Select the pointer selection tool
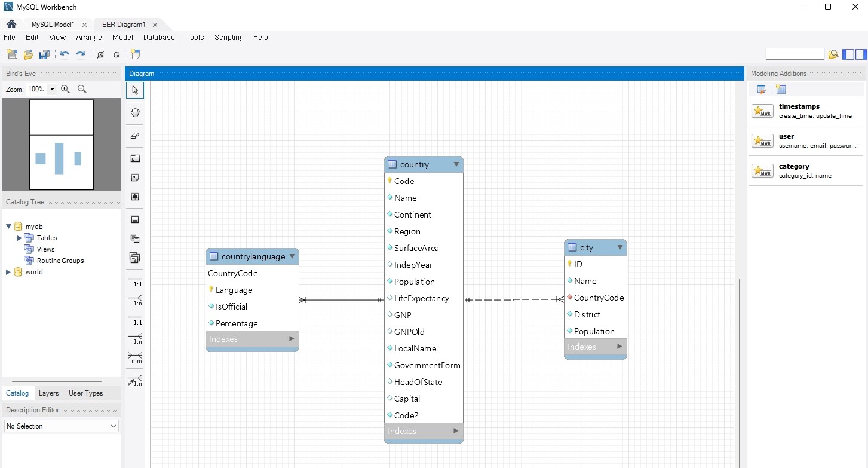This screenshot has height=468, width=868. [x=135, y=90]
